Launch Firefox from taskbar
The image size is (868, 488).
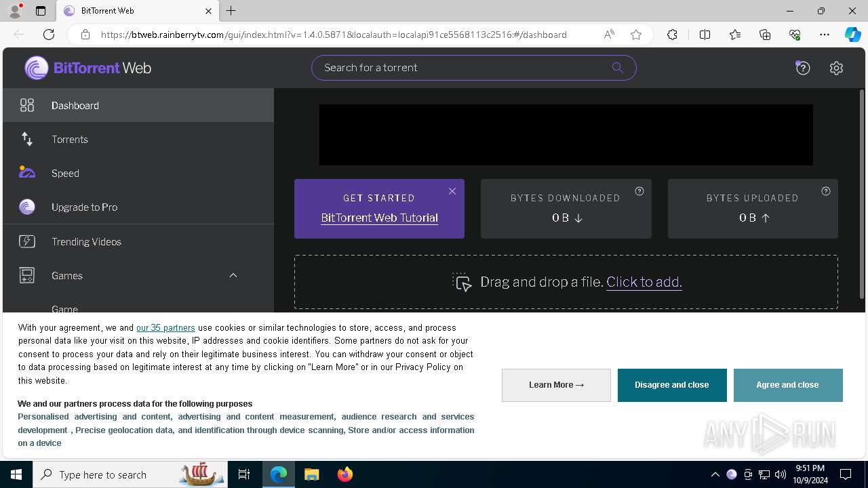tap(345, 474)
